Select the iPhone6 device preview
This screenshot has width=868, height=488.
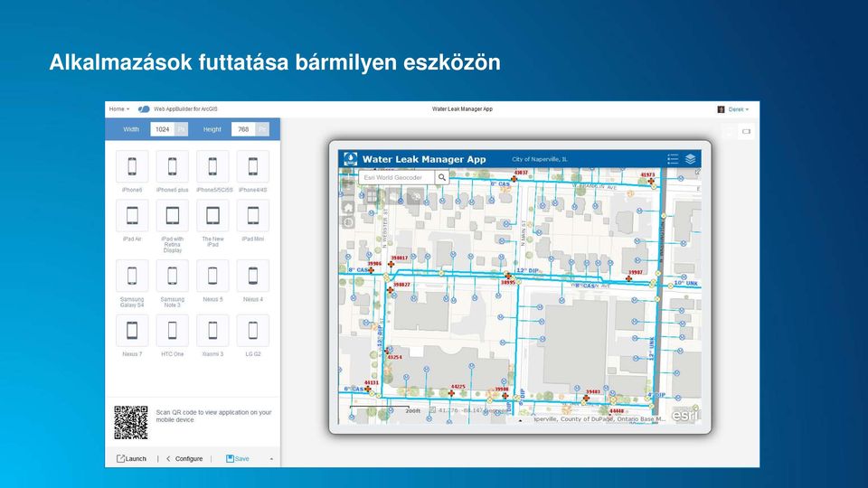(x=132, y=166)
